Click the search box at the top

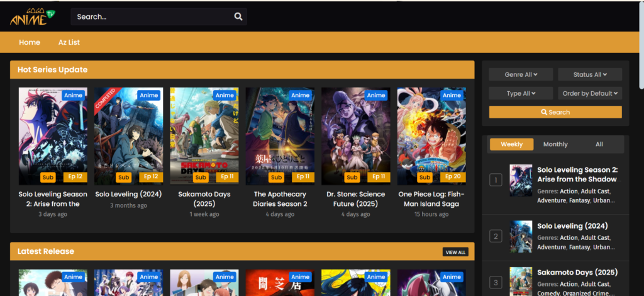[158, 16]
